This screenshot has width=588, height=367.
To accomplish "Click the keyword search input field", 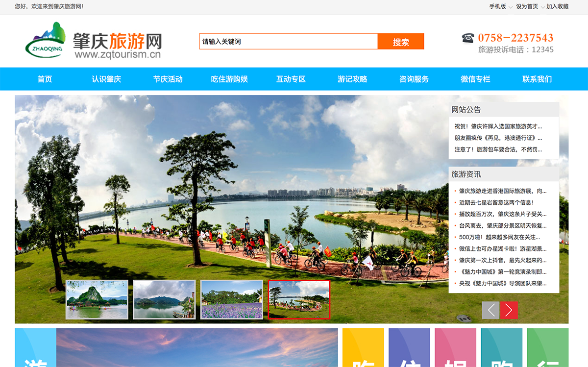I will click(288, 42).
